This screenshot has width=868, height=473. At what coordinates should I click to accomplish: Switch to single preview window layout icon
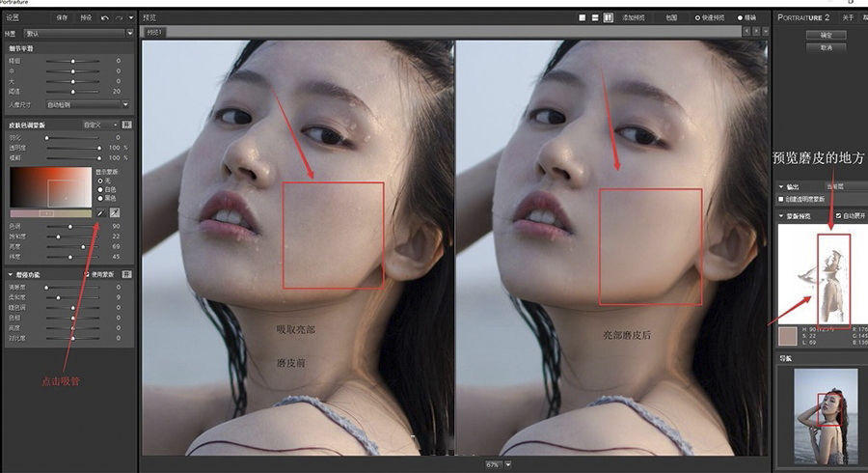click(582, 17)
